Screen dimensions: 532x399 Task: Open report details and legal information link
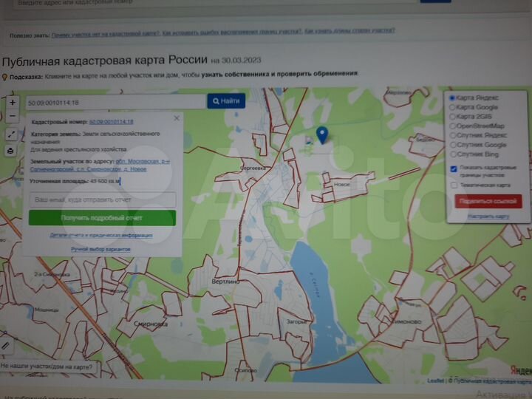(101, 235)
